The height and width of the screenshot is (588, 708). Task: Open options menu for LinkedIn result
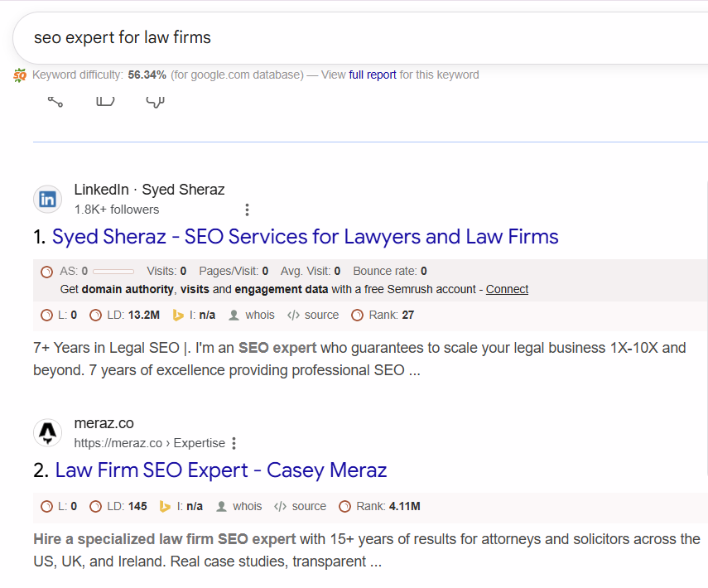pyautogui.click(x=247, y=210)
